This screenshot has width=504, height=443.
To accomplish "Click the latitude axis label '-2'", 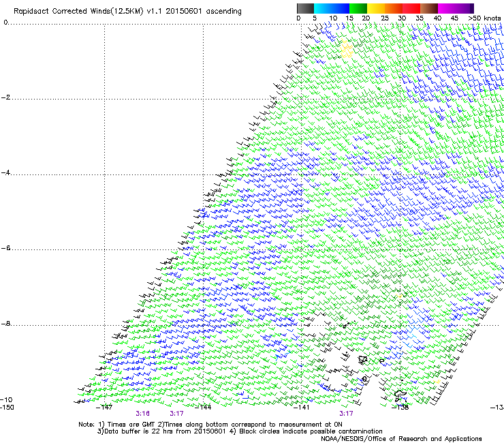I will tap(5, 97).
